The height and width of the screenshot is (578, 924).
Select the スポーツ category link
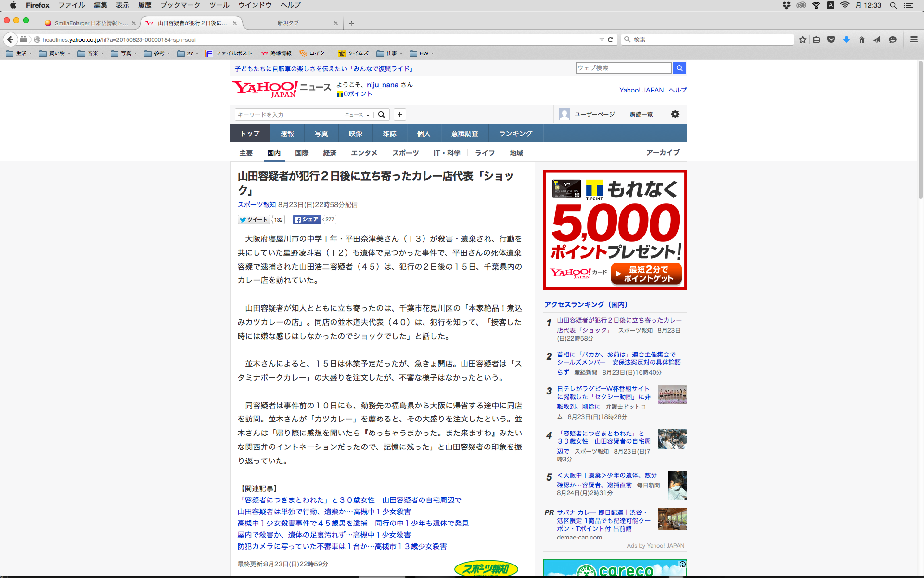click(x=405, y=153)
